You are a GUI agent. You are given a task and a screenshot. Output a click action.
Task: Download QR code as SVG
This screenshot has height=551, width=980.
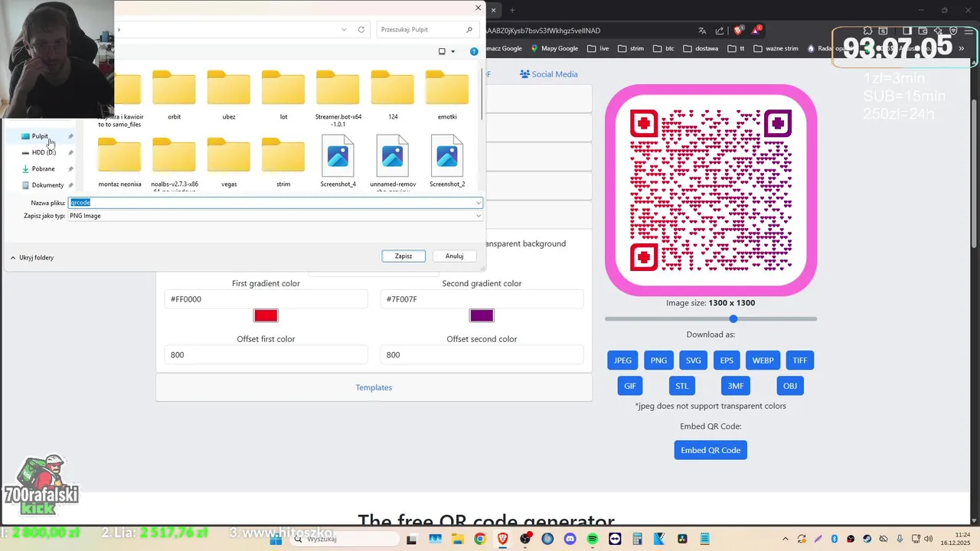693,360
